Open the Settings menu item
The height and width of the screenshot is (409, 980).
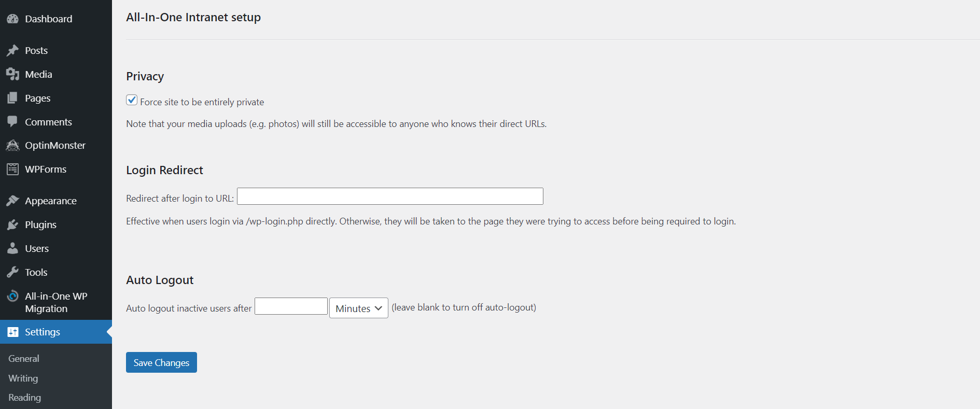pyautogui.click(x=43, y=332)
